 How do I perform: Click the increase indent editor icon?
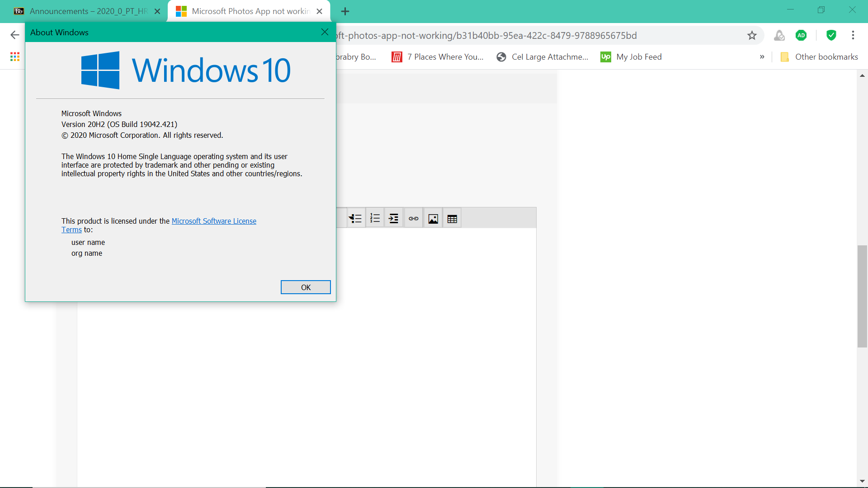click(x=394, y=219)
